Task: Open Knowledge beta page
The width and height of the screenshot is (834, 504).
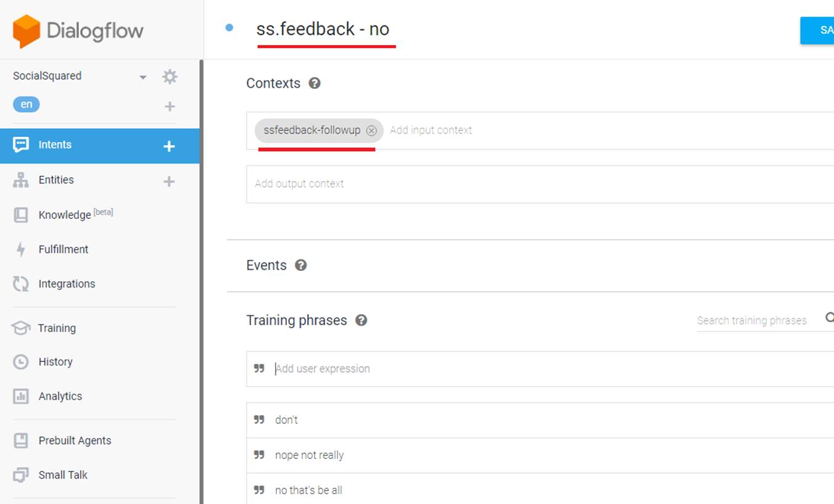Action: click(65, 215)
